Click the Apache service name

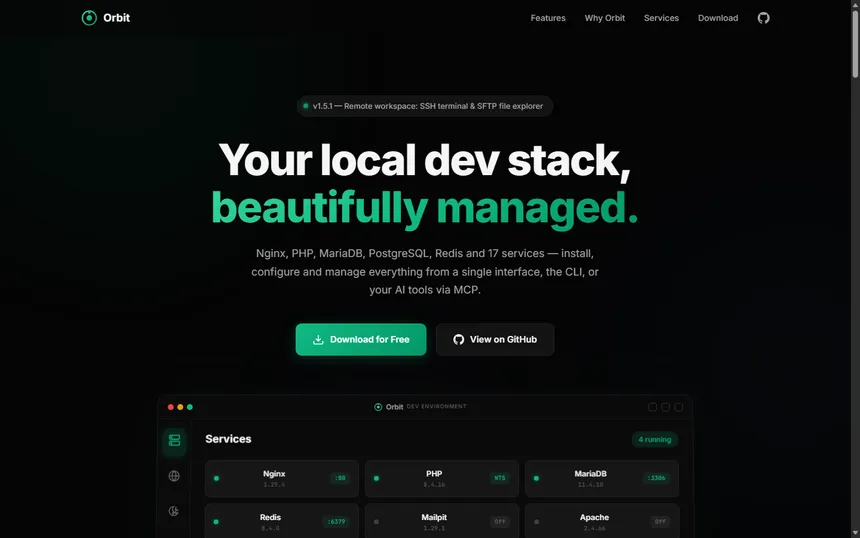click(x=595, y=517)
